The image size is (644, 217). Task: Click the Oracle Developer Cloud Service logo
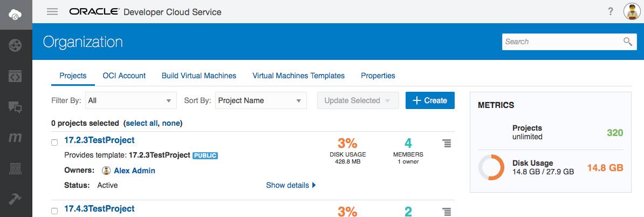(146, 12)
